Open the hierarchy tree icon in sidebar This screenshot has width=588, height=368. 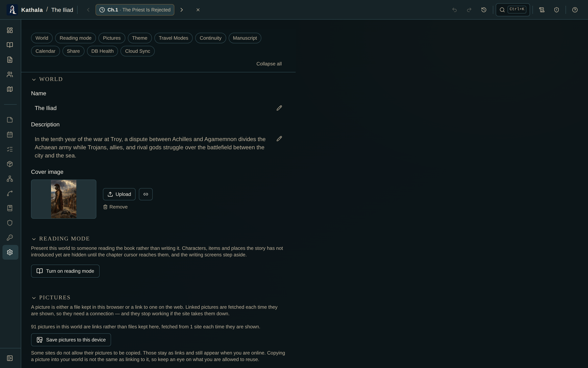click(x=10, y=179)
